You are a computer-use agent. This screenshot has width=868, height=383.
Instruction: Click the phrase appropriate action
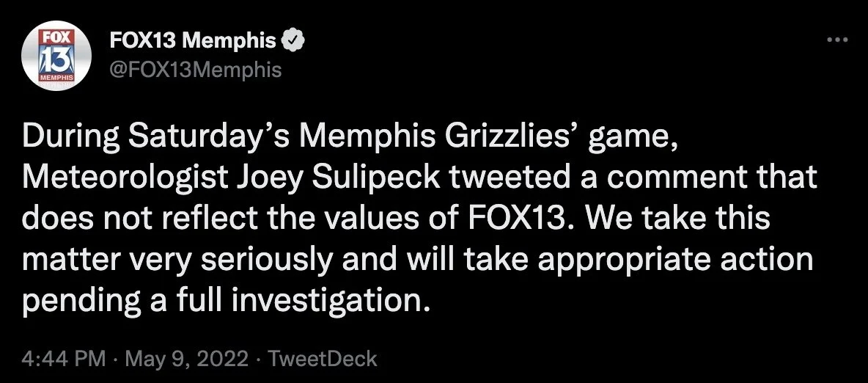click(x=675, y=260)
